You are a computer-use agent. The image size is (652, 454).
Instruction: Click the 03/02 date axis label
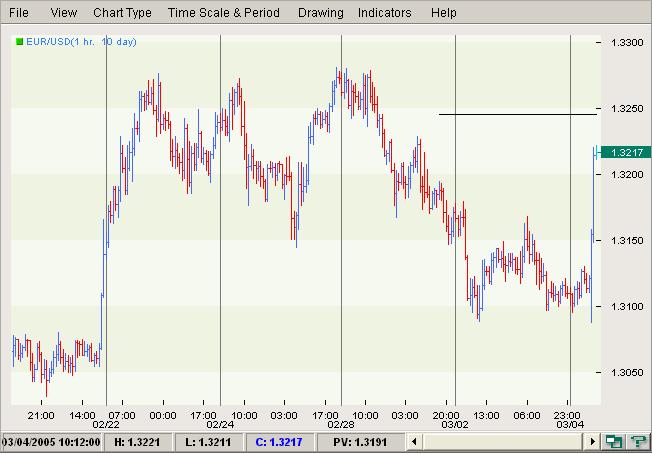click(455, 424)
